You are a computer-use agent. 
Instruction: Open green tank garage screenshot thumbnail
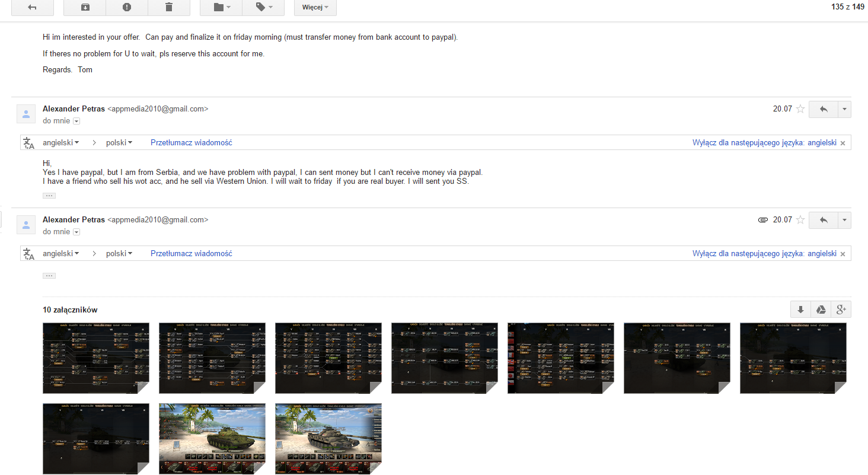click(212, 439)
